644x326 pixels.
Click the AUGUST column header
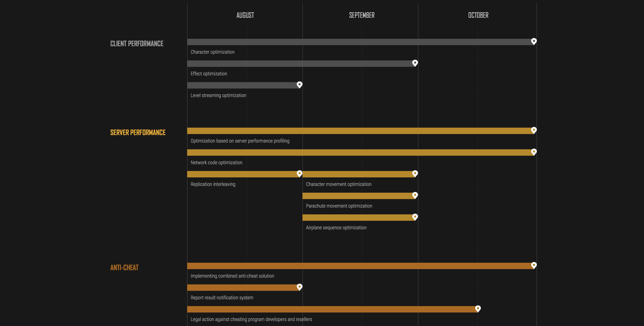[x=245, y=15]
